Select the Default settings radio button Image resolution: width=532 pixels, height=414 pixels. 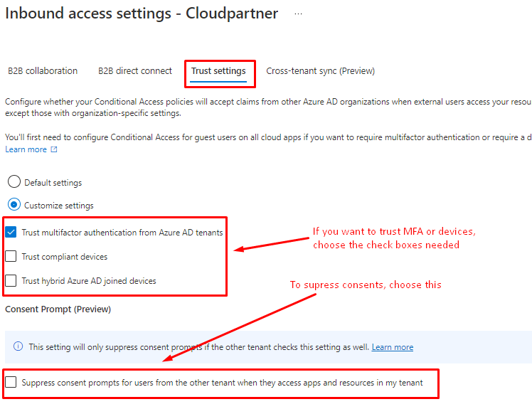[x=14, y=182]
